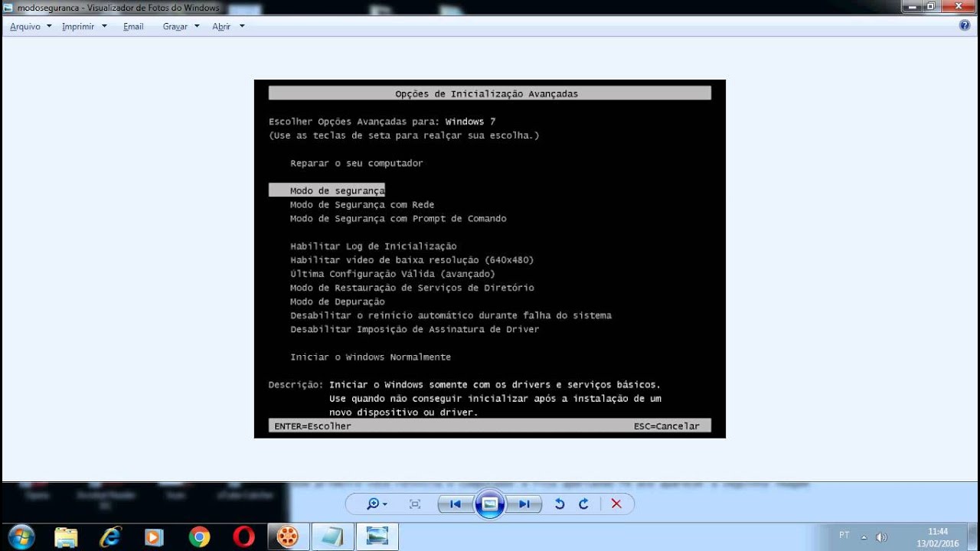The height and width of the screenshot is (551, 980).
Task: Maximize the Photo Viewer window
Action: click(x=932, y=6)
